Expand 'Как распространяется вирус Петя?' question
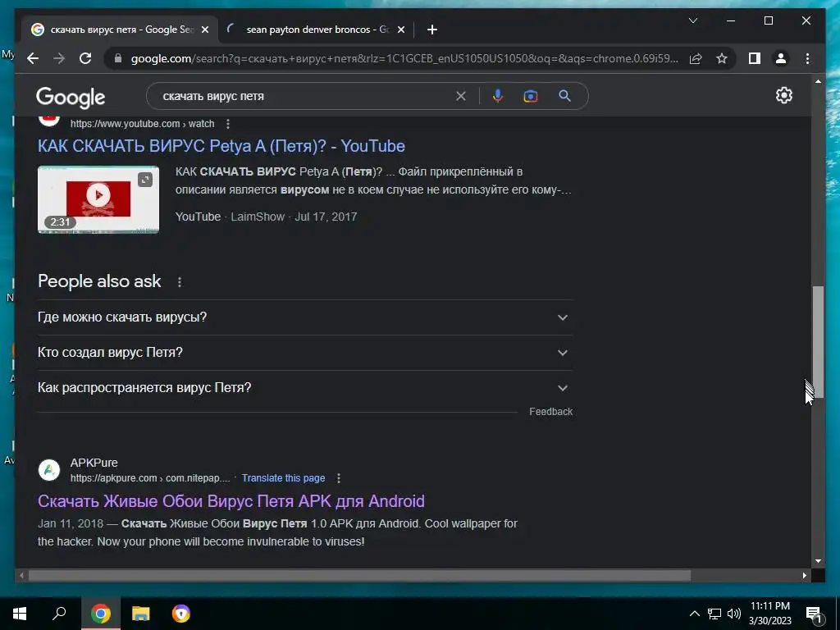The image size is (840, 630). (x=305, y=388)
